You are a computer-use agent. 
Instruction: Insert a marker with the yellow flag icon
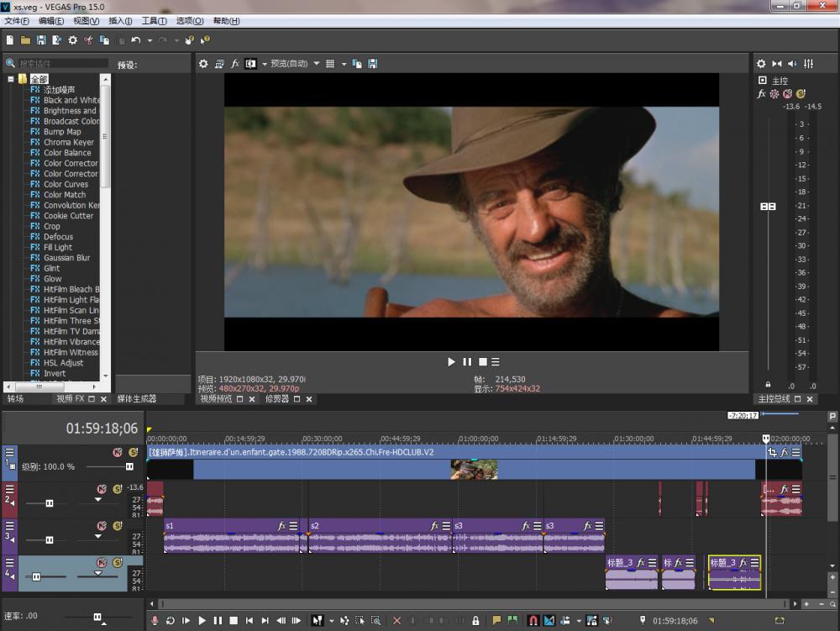click(x=496, y=620)
